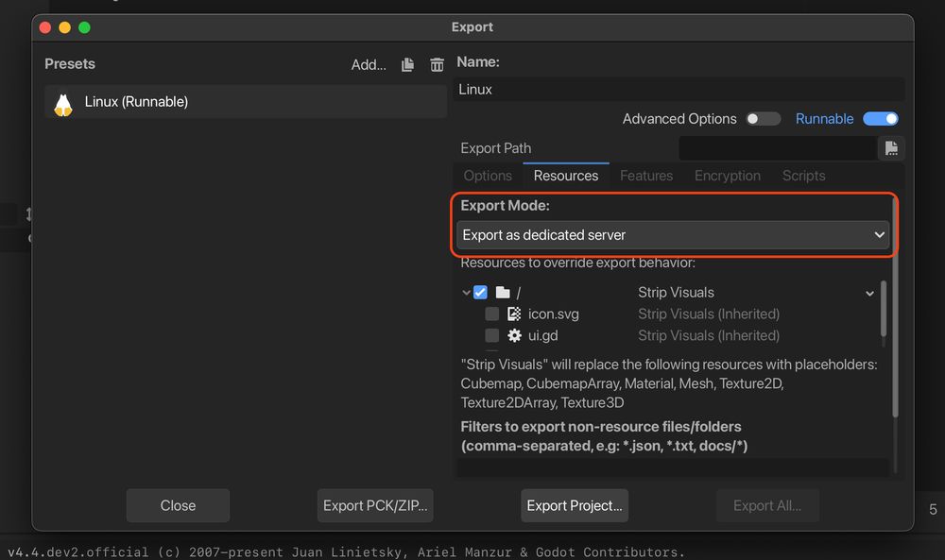945x560 pixels.
Task: Click Export PCK/ZIP... button
Action: pos(375,505)
